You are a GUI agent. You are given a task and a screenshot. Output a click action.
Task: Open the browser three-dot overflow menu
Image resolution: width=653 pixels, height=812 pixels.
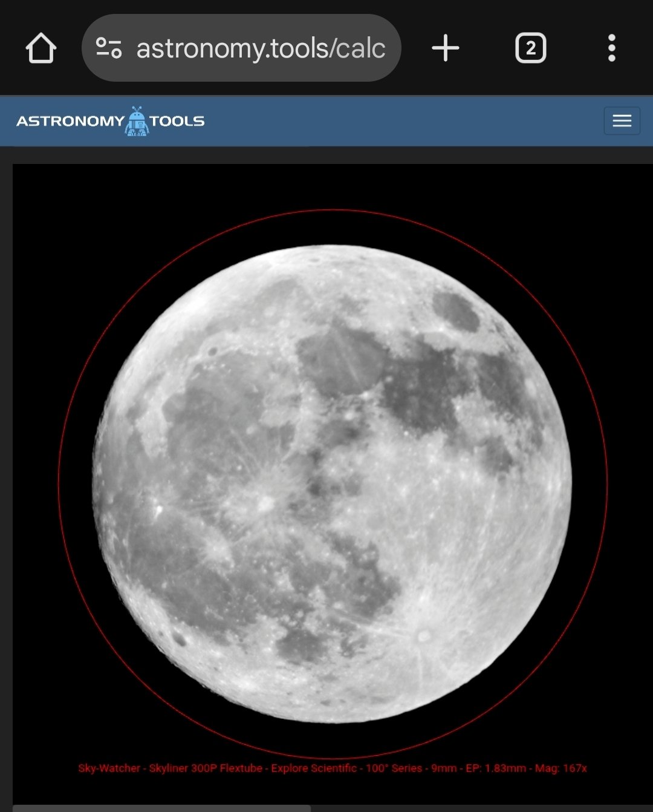[x=611, y=48]
